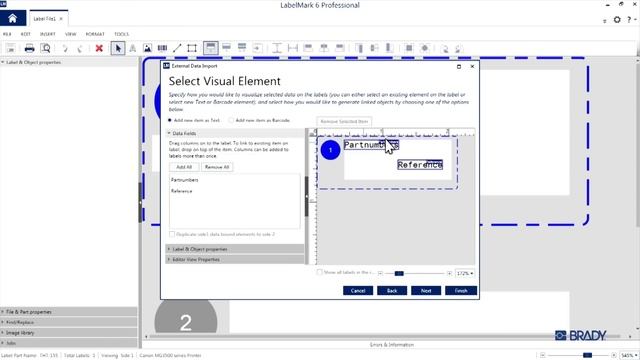Open the VIEW menu
This screenshot has height=360, width=640.
tap(71, 34)
